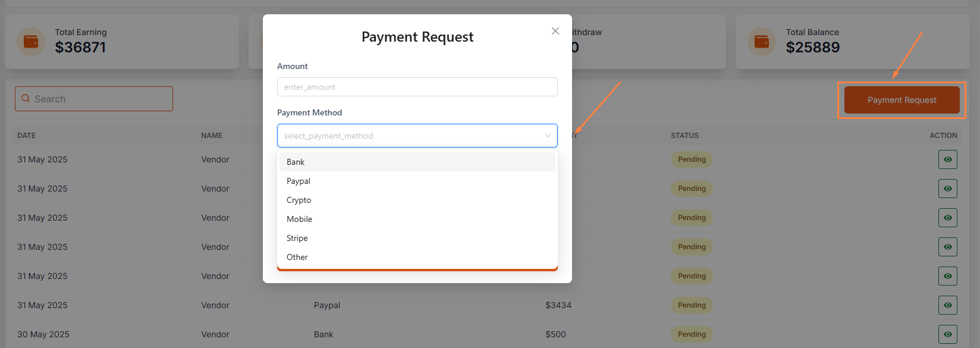This screenshot has width=980, height=348.
Task: Click the Total Balance wallet icon
Action: pos(762,42)
